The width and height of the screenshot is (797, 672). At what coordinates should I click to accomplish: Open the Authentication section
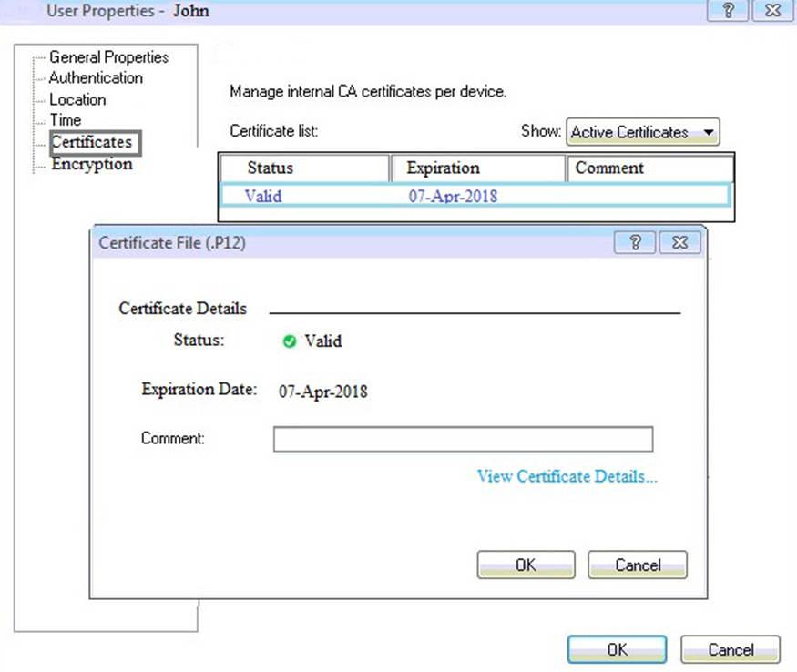(96, 78)
